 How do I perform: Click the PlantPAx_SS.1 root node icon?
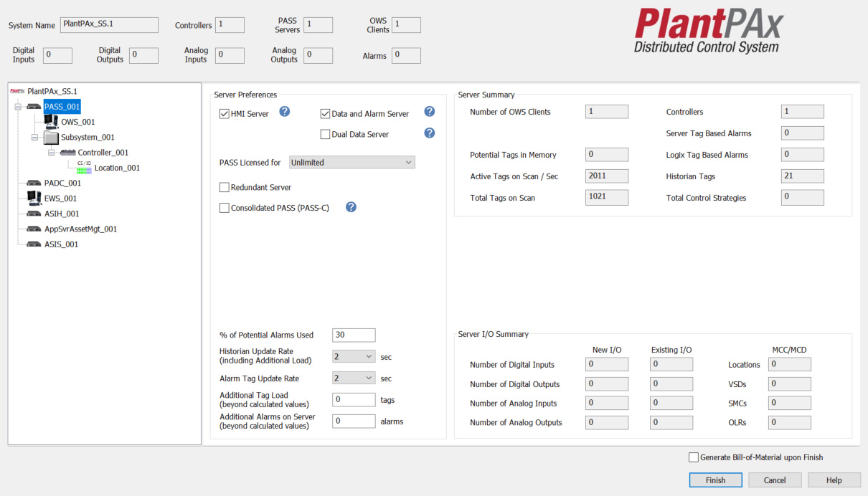[18, 92]
